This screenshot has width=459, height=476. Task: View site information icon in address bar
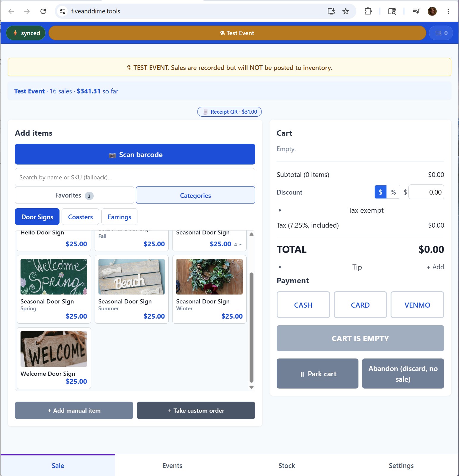click(62, 11)
